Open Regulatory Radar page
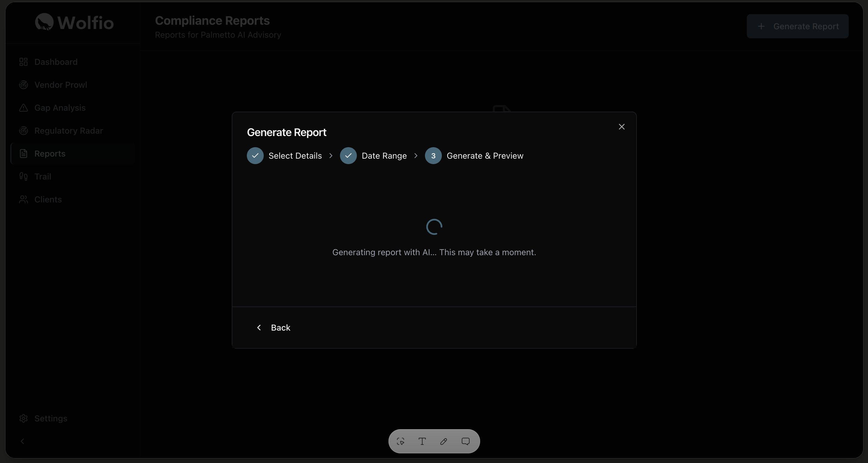 pos(72,131)
